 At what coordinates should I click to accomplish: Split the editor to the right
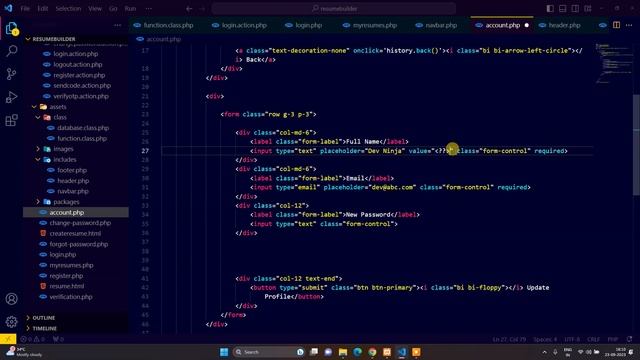click(616, 25)
